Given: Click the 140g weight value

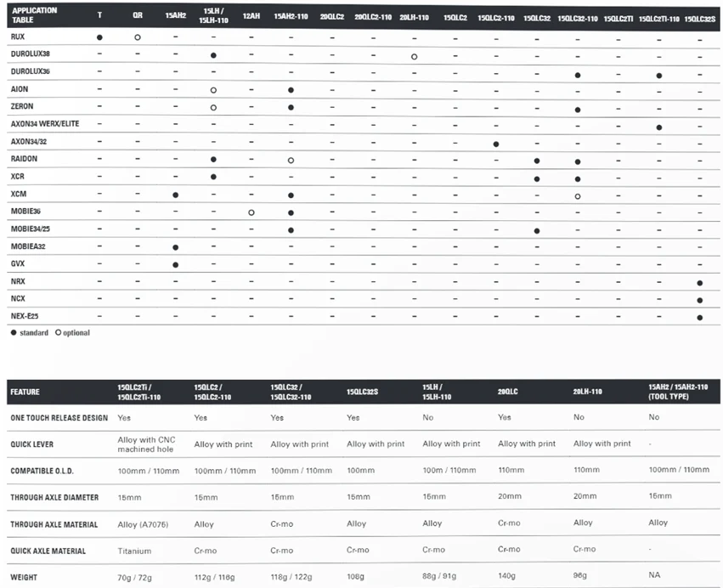Looking at the screenshot, I should tap(507, 575).
